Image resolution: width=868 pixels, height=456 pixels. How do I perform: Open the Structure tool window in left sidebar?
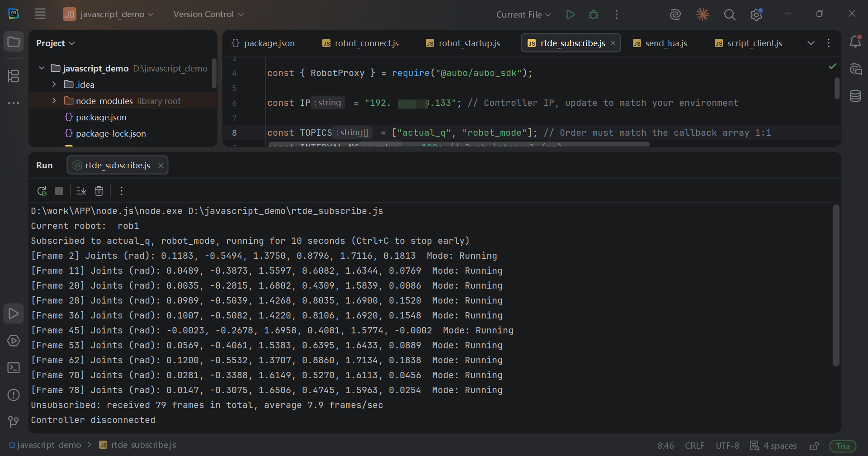(14, 76)
